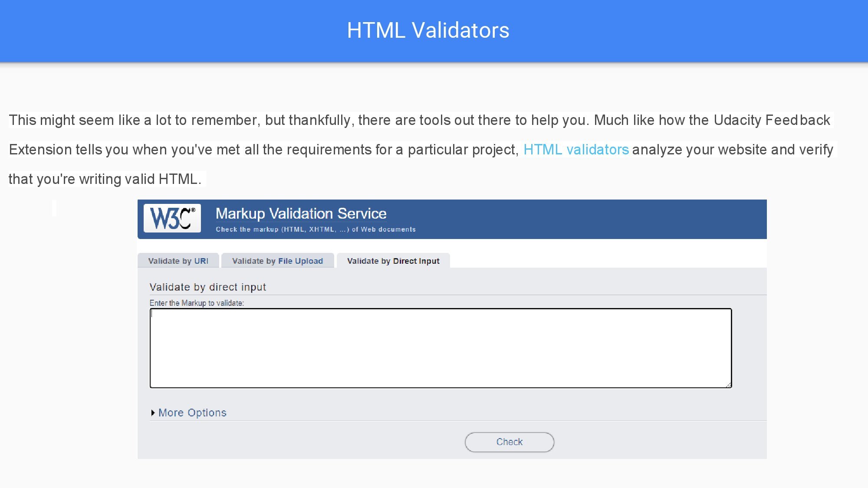Click the HTML Validators slide title
Viewport: 868px width, 488px height.
428,30
